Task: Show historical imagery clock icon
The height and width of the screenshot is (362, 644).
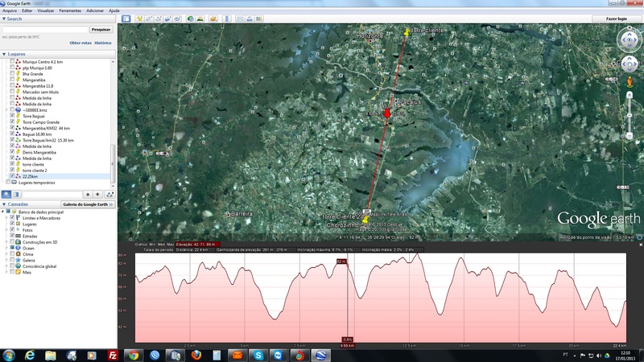Action: 190,19
